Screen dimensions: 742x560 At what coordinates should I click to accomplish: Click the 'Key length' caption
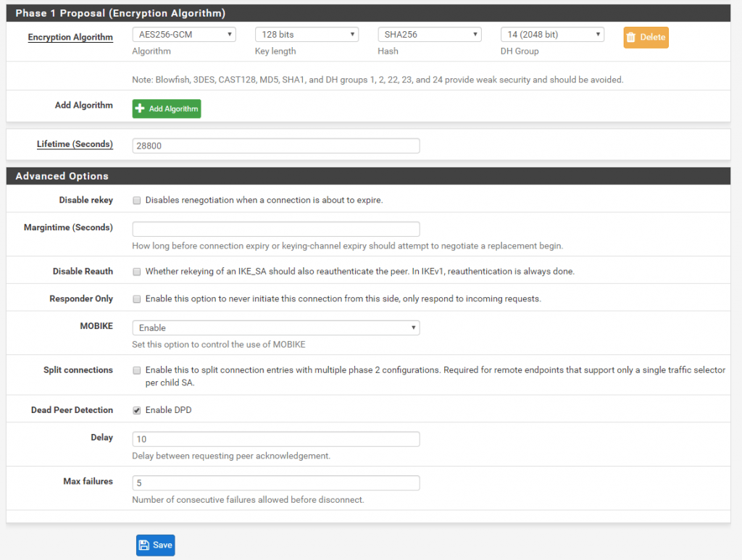[x=275, y=51]
